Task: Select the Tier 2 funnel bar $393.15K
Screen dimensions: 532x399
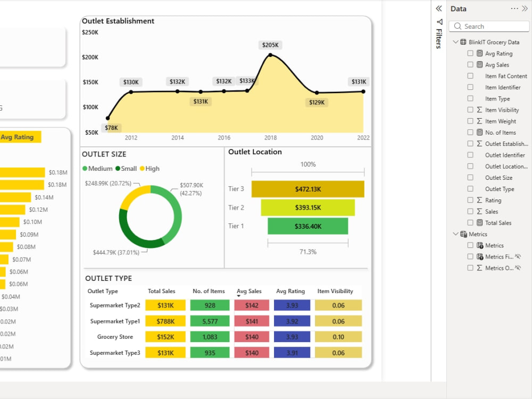Action: pos(307,207)
